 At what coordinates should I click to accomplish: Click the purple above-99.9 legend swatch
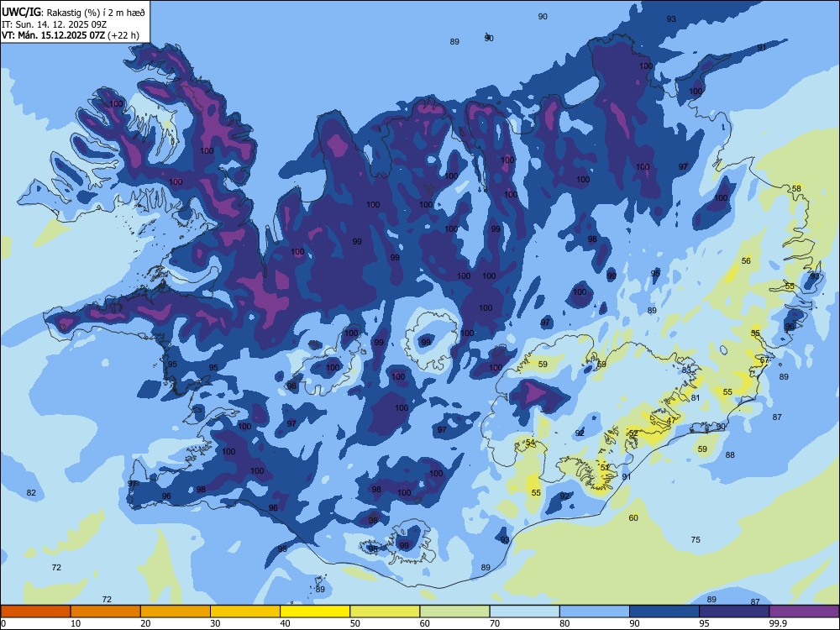pos(804,612)
